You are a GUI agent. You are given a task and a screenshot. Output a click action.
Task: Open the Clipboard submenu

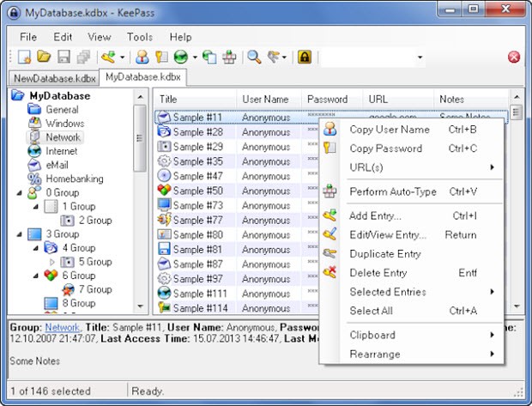[x=411, y=335]
